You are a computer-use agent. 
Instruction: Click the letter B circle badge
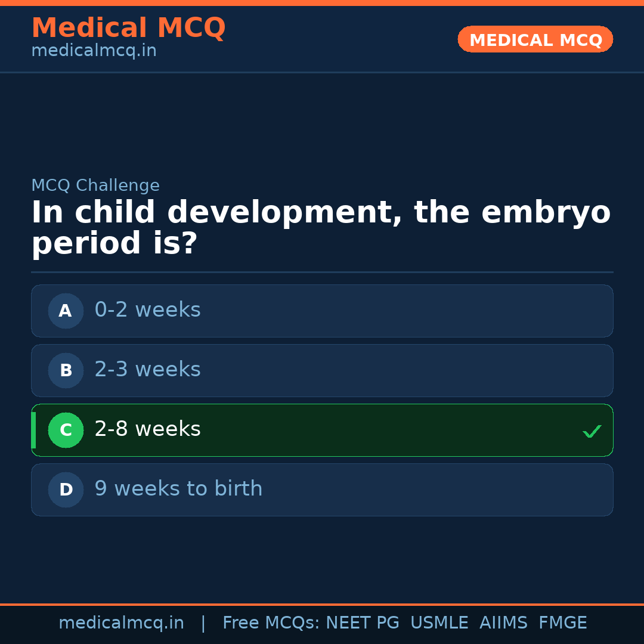[x=66, y=370]
